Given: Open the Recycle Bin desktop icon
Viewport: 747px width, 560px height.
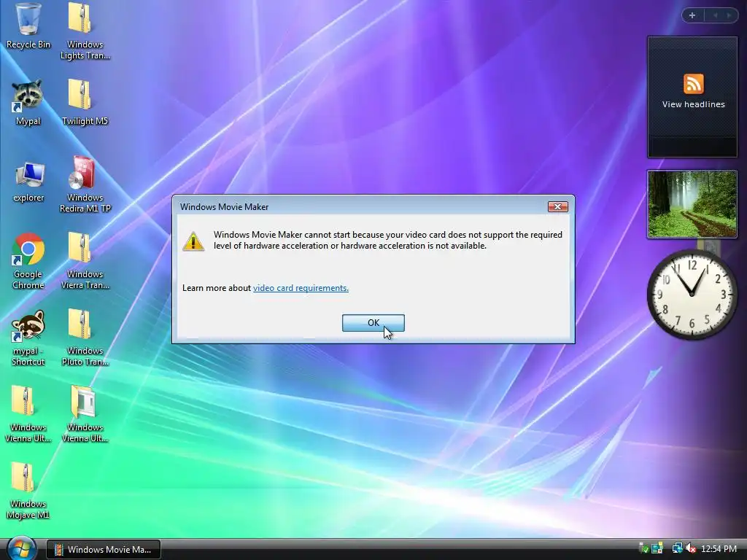Looking at the screenshot, I should click(28, 26).
